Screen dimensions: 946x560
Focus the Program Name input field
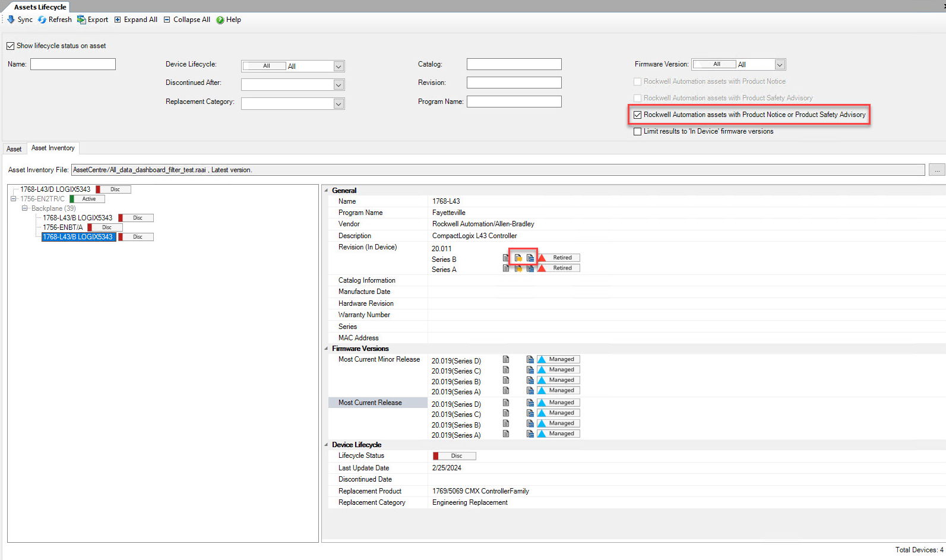click(514, 102)
